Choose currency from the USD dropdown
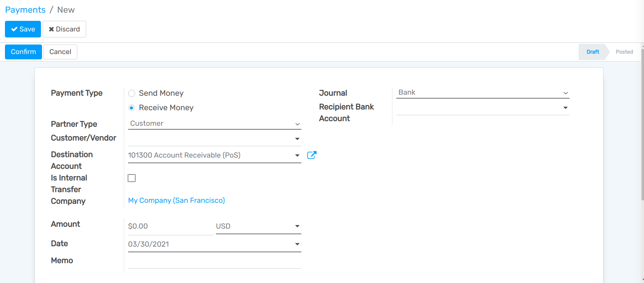The height and width of the screenshot is (283, 644). pos(258,226)
